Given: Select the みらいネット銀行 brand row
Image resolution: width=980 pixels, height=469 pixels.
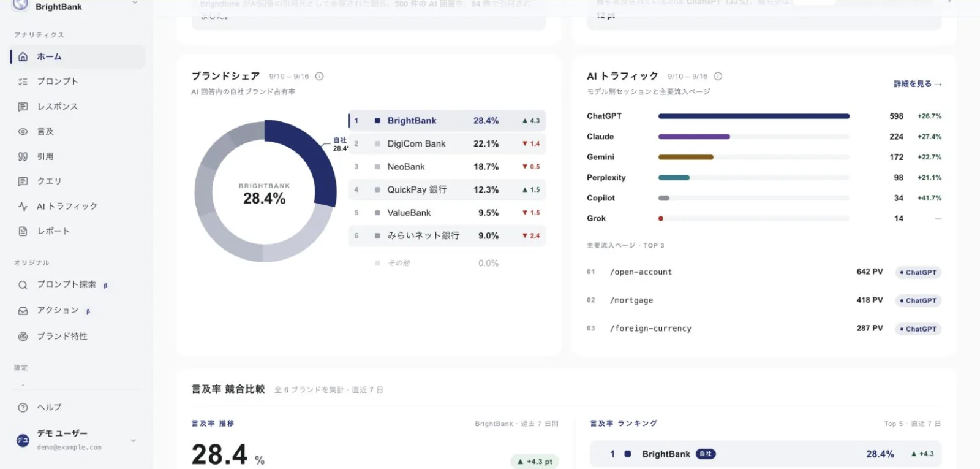Looking at the screenshot, I should coord(447,236).
